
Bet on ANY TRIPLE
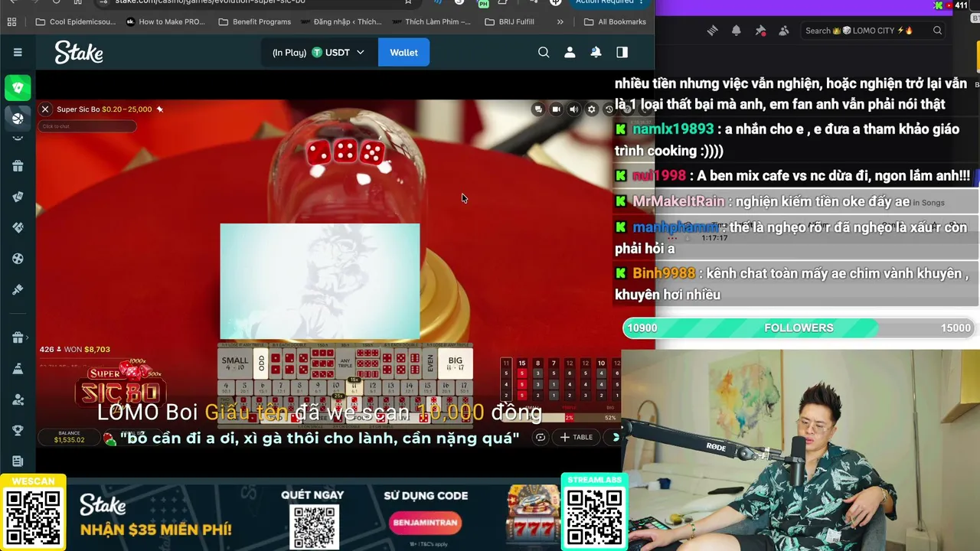pos(345,364)
